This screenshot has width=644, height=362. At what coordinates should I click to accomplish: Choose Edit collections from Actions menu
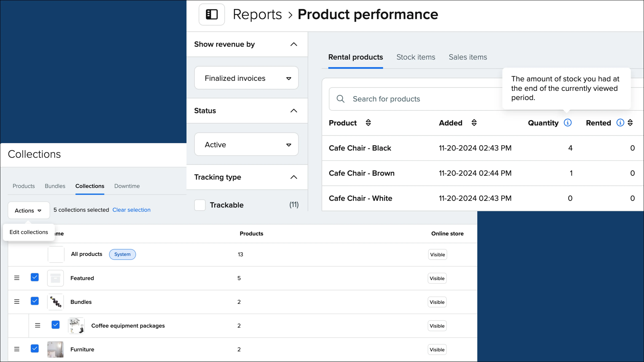tap(29, 232)
